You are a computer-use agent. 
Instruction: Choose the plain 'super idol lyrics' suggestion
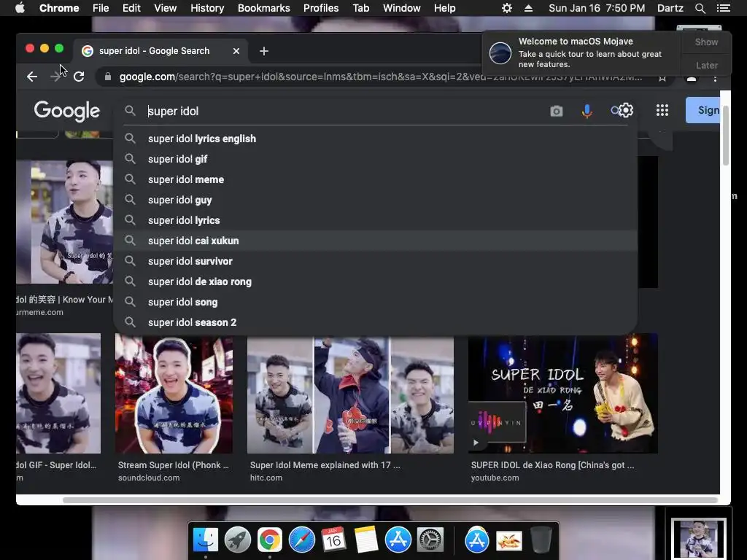pos(376,220)
